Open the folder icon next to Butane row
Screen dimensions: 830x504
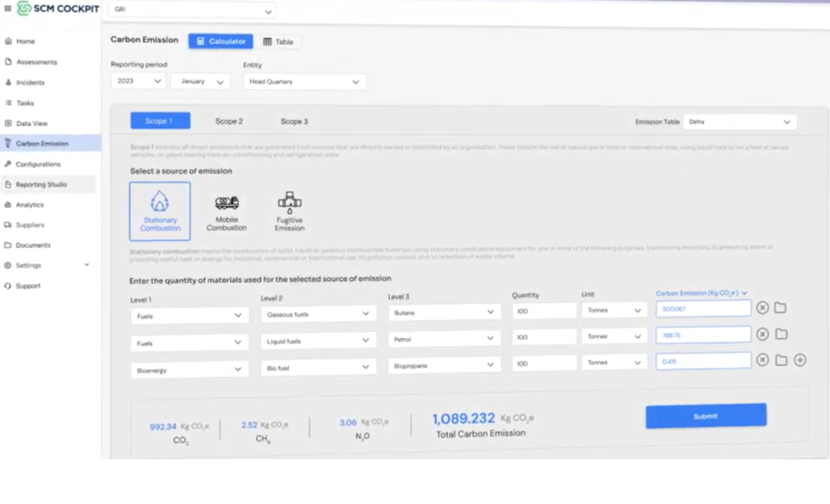(x=782, y=309)
